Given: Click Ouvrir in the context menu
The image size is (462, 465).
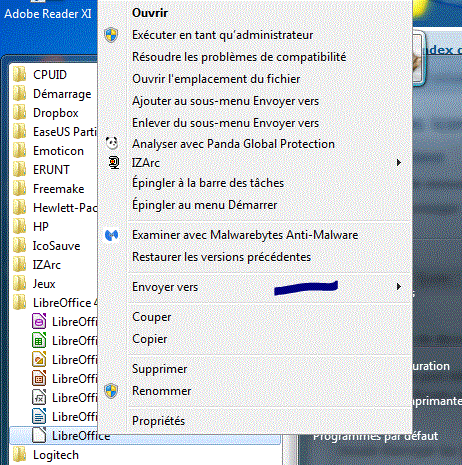Looking at the screenshot, I should coord(150,13).
